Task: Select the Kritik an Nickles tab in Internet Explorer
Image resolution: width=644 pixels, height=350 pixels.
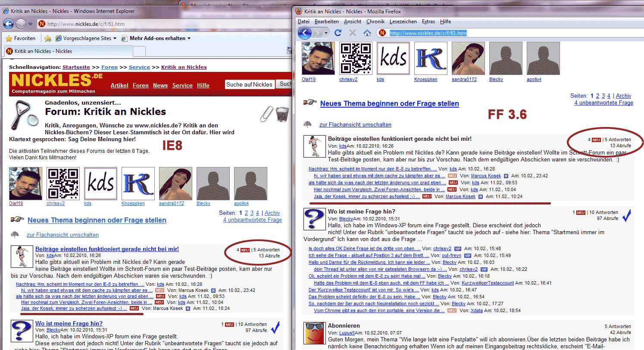Action: 68,51
